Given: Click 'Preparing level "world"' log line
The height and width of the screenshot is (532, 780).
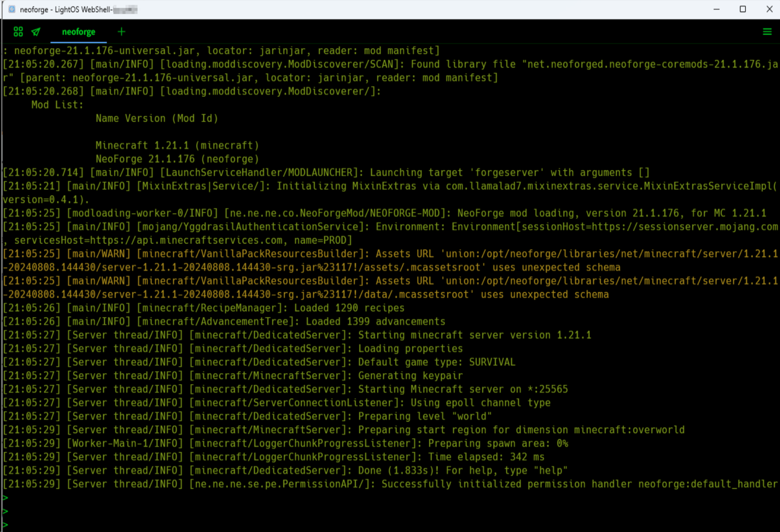Looking at the screenshot, I should pyautogui.click(x=248, y=416).
